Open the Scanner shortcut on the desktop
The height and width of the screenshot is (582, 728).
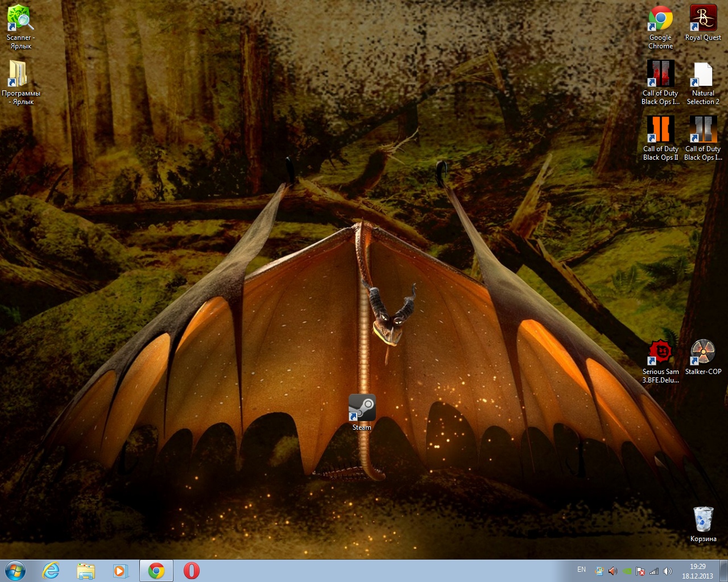pyautogui.click(x=21, y=27)
